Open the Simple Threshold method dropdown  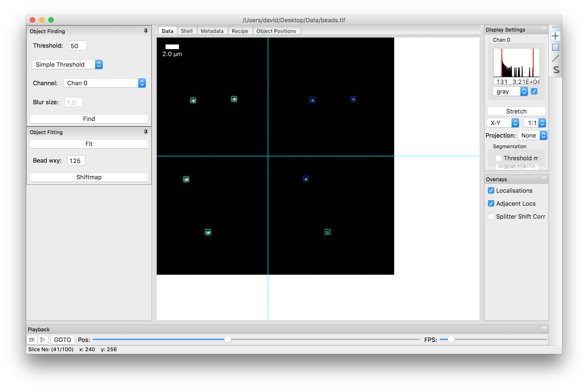[99, 64]
